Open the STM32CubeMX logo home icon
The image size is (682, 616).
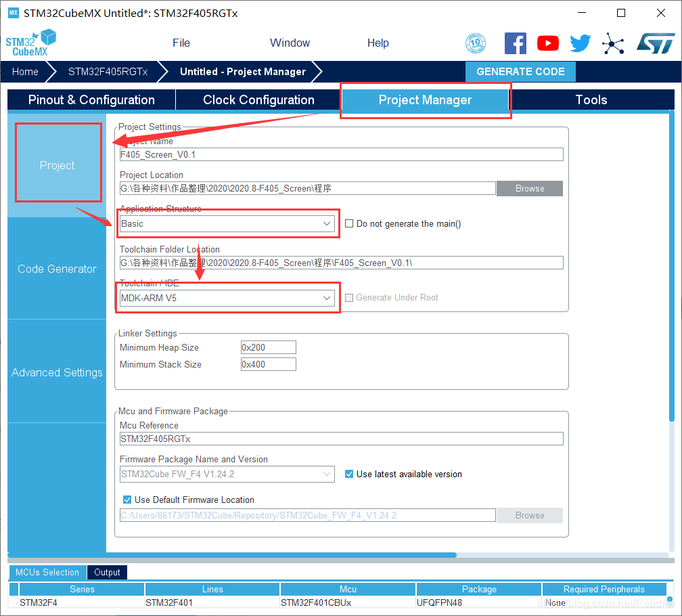click(x=31, y=43)
